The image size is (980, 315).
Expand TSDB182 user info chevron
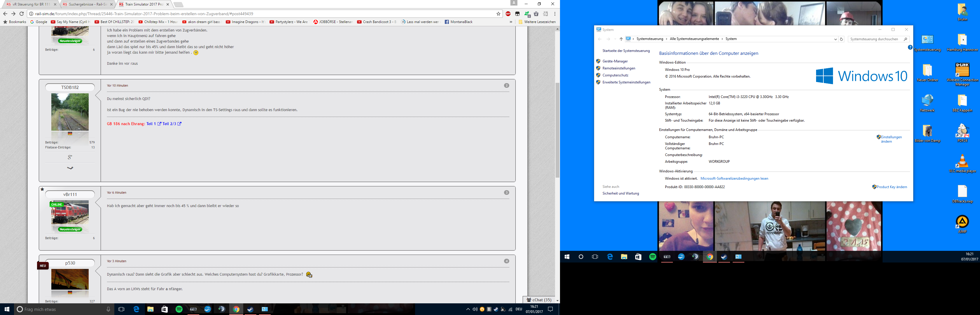coord(70,168)
